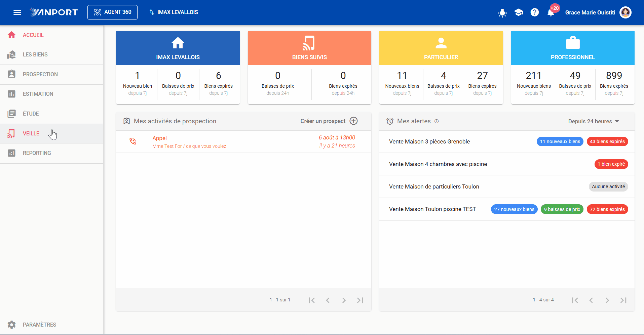
Task: Go to next page of alerts list
Action: tap(607, 300)
